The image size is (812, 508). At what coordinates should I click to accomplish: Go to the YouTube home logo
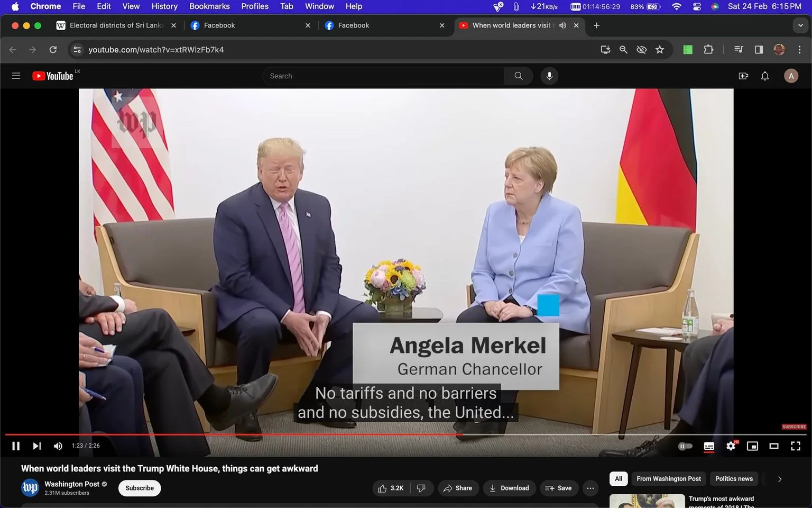pos(53,76)
